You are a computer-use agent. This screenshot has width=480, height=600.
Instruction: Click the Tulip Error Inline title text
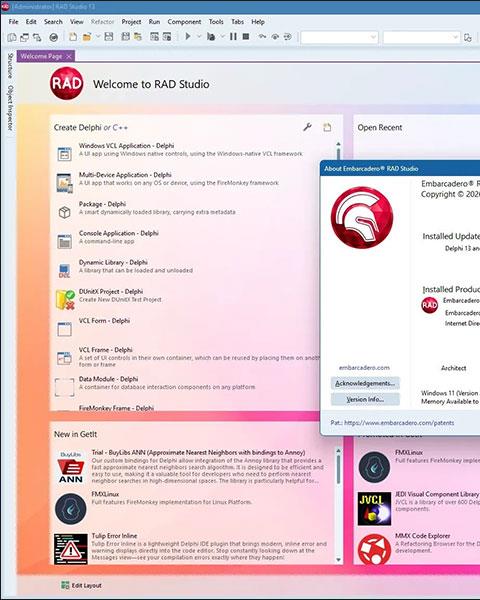click(114, 535)
